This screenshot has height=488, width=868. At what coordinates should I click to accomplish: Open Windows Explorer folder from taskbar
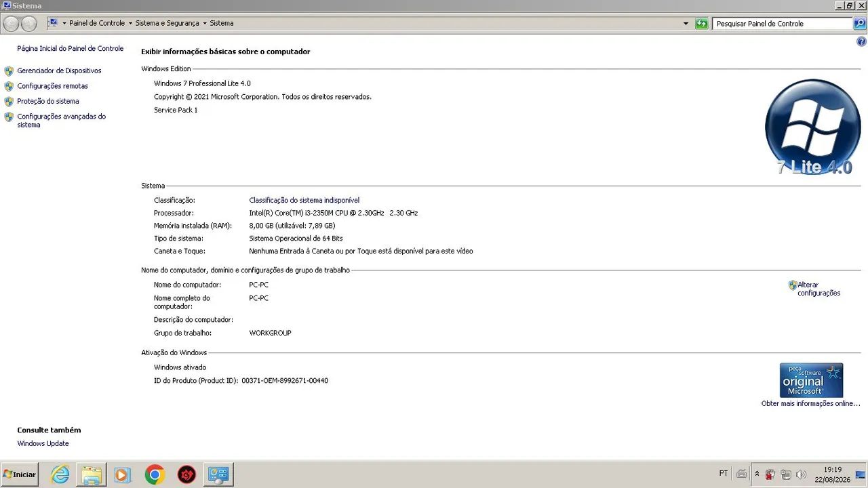(x=92, y=474)
